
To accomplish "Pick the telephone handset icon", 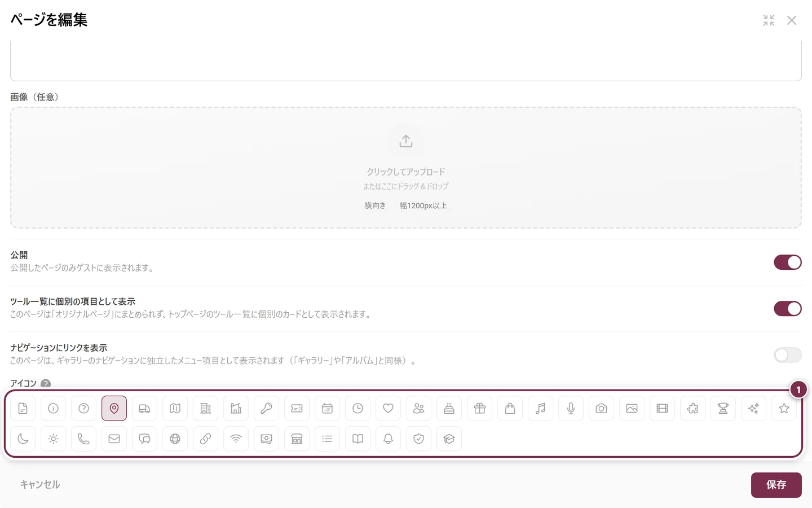I will point(83,439).
